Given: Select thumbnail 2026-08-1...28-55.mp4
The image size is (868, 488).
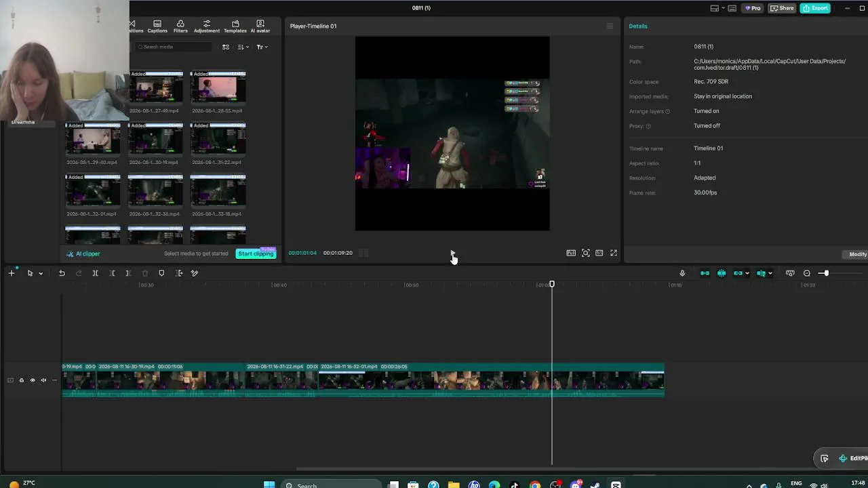Looking at the screenshot, I should (x=218, y=87).
